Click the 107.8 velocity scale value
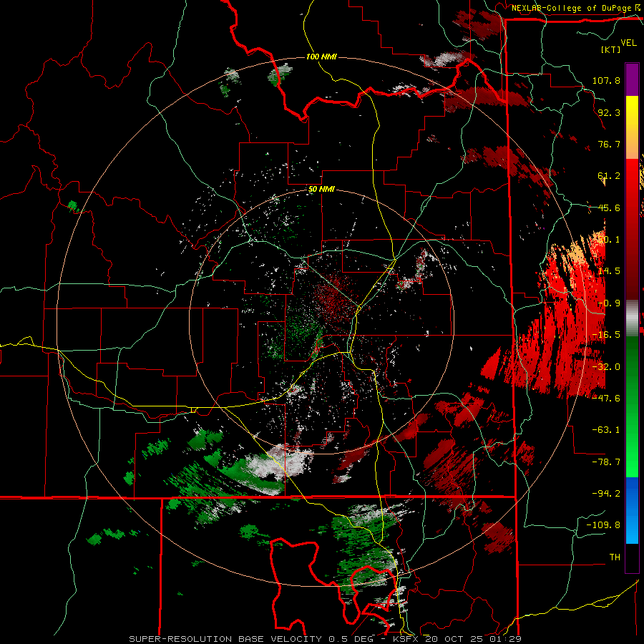 pos(606,80)
